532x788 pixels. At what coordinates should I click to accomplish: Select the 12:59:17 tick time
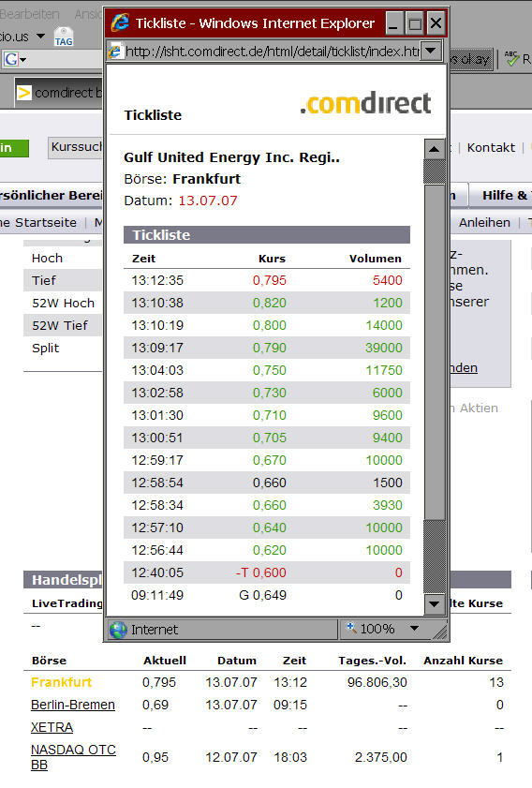(x=157, y=460)
